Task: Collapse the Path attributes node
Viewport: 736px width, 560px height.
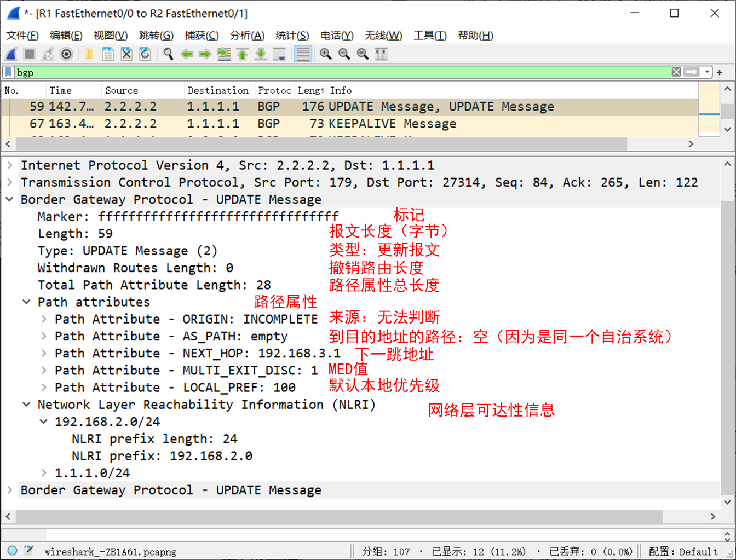Action: 26,302
